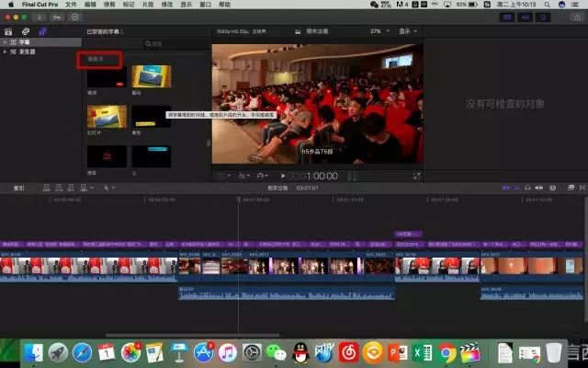The height and width of the screenshot is (368, 588).
Task: Toggle solo headphone icon in timeline
Action: tap(527, 188)
